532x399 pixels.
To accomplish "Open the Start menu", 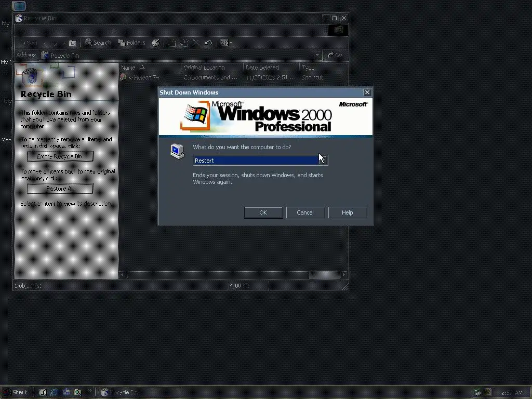I will tap(16, 392).
